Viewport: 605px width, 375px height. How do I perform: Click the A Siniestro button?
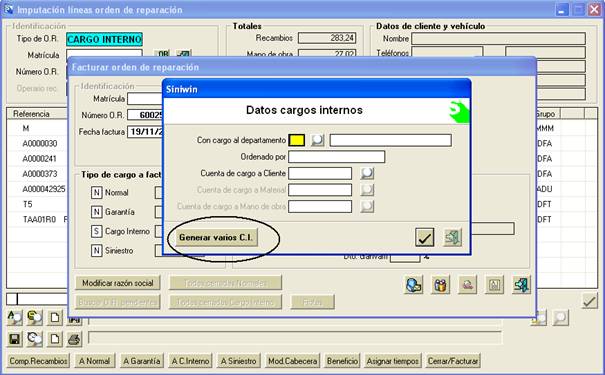click(238, 361)
